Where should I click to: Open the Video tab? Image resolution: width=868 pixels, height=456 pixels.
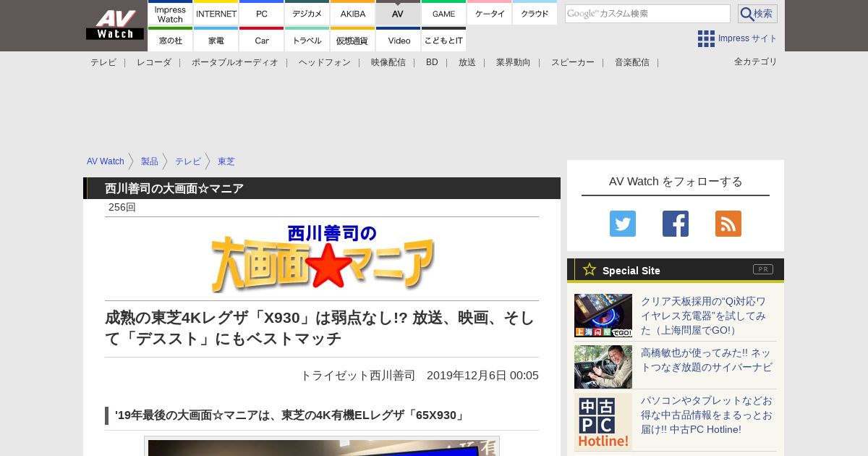pos(398,40)
